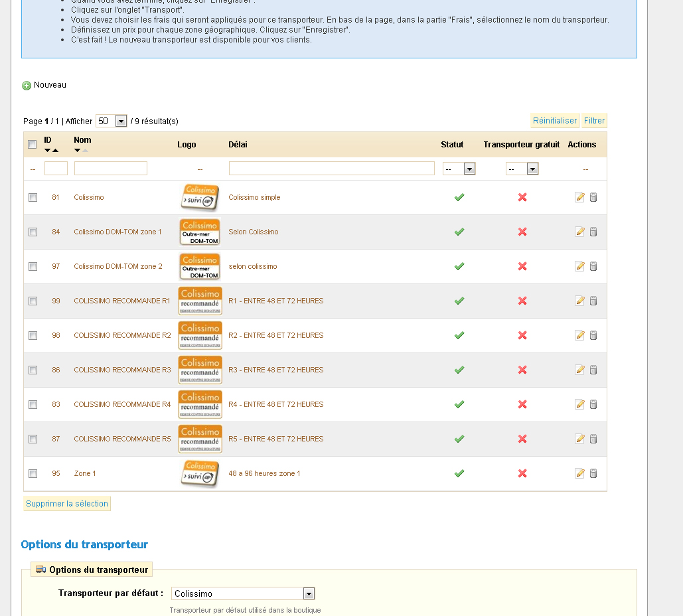Click Supprimer la sélection button
Image resolution: width=683 pixels, height=616 pixels.
click(x=66, y=504)
